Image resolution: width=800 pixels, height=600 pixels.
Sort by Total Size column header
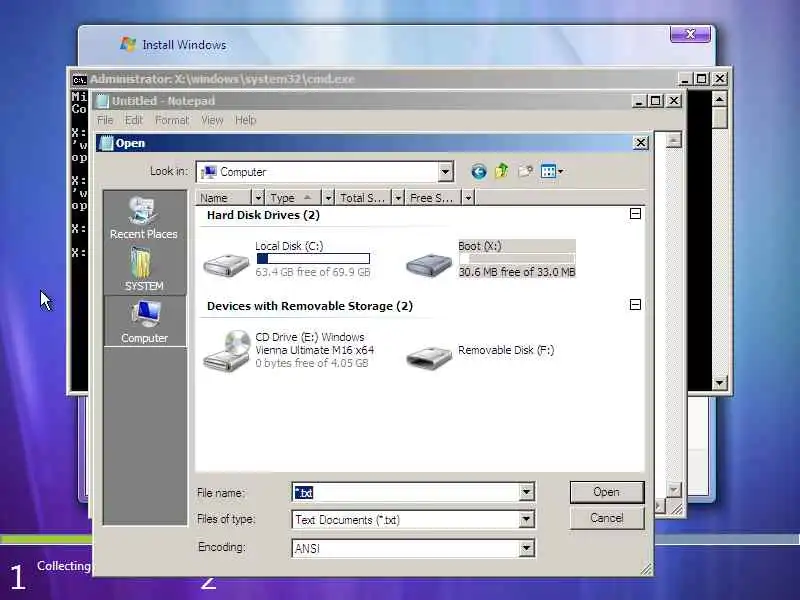pos(363,197)
